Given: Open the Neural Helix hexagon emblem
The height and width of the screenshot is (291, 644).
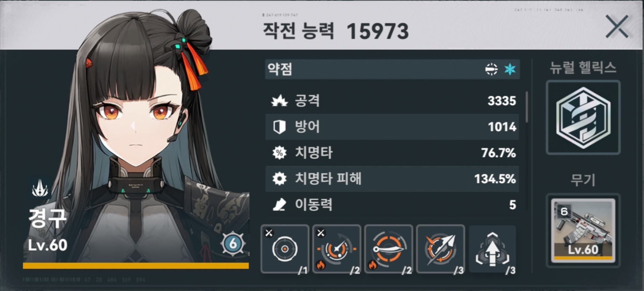Looking at the screenshot, I should (x=583, y=117).
